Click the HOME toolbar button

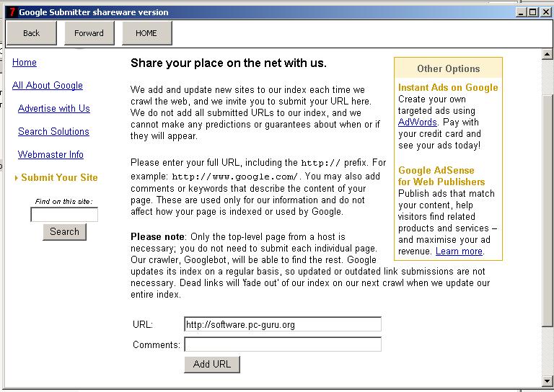point(146,33)
